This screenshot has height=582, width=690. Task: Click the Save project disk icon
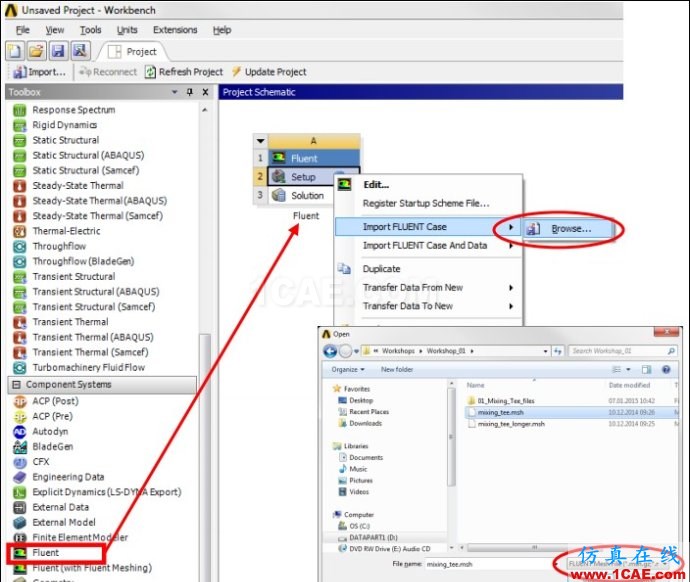(x=58, y=51)
